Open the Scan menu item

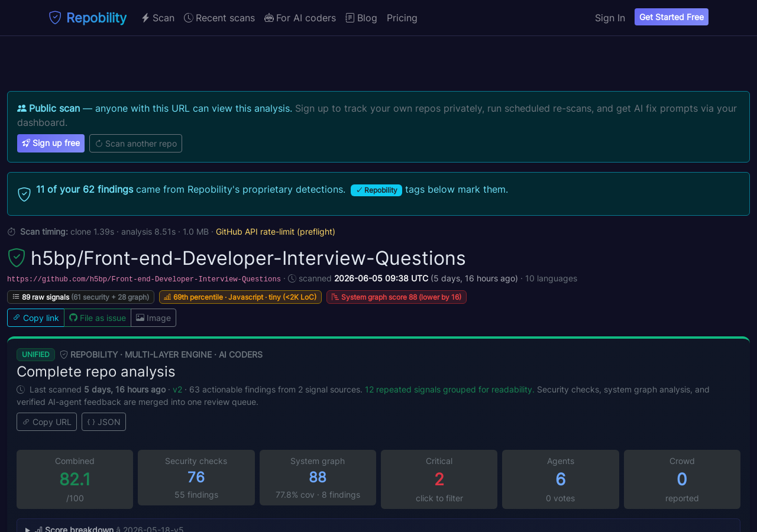pos(157,18)
